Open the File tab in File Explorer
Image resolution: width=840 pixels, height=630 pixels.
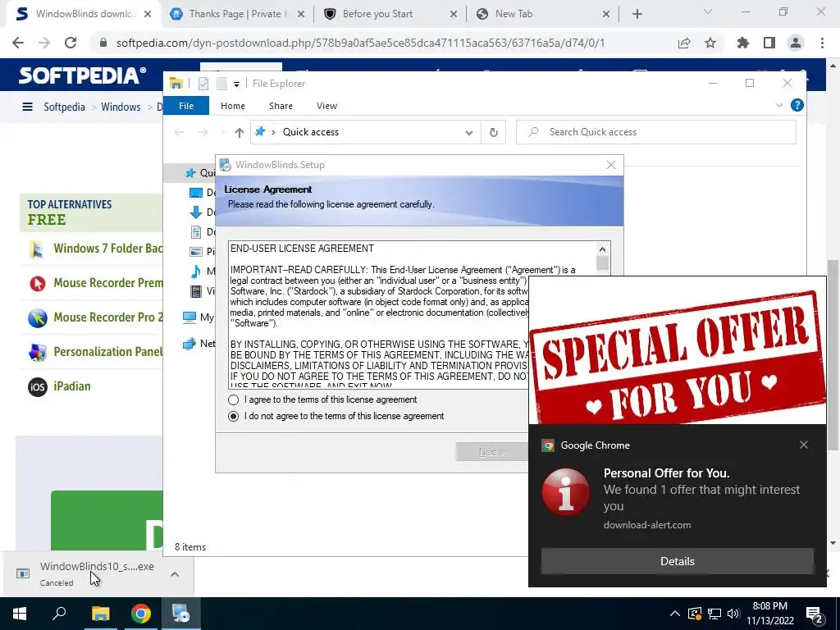186,106
